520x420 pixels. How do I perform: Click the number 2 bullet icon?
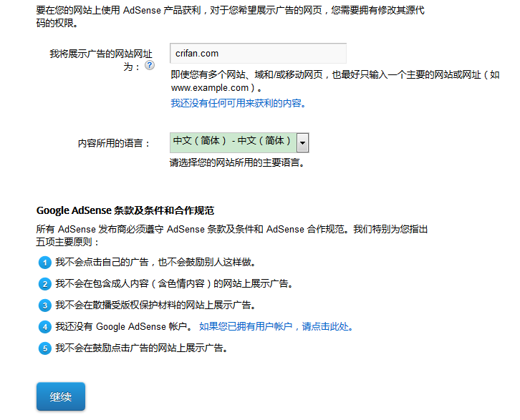[x=45, y=284]
